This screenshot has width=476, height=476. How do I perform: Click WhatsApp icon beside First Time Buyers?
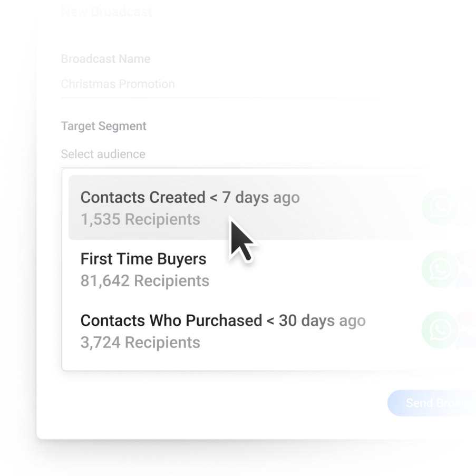pos(440,269)
